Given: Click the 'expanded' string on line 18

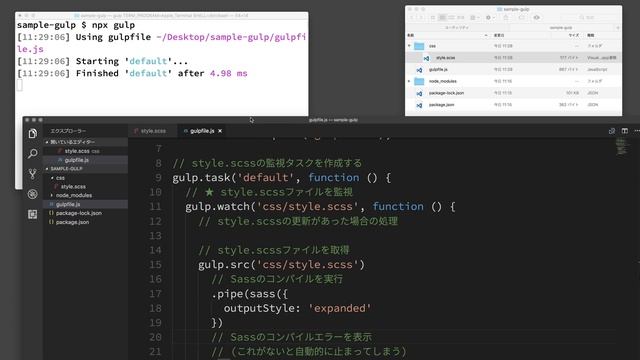Looking at the screenshot, I should click(x=340, y=308).
